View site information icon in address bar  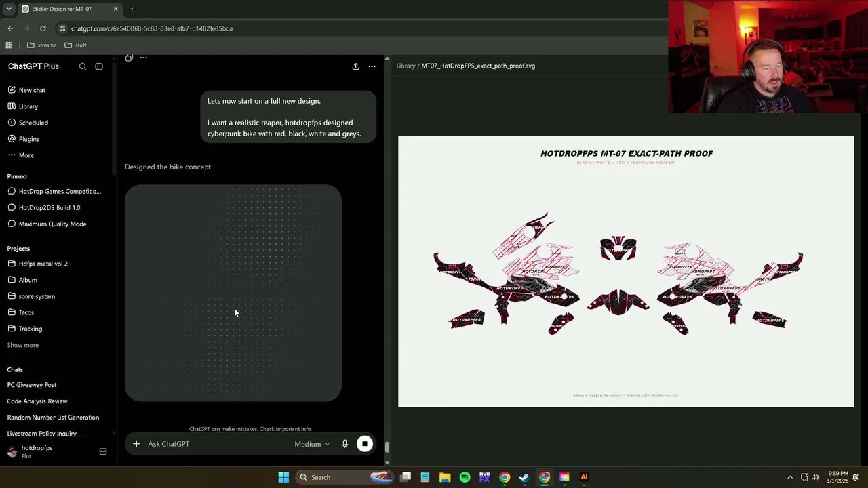point(62,28)
